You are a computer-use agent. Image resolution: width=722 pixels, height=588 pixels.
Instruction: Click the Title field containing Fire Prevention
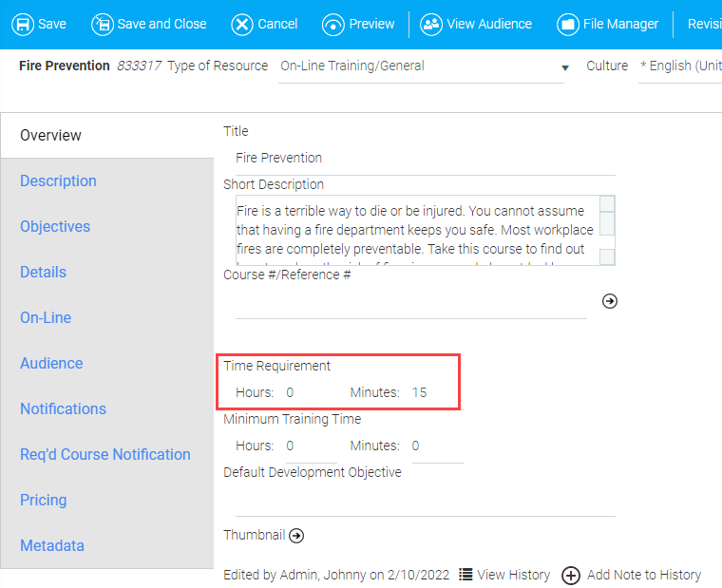pyautogui.click(x=424, y=158)
